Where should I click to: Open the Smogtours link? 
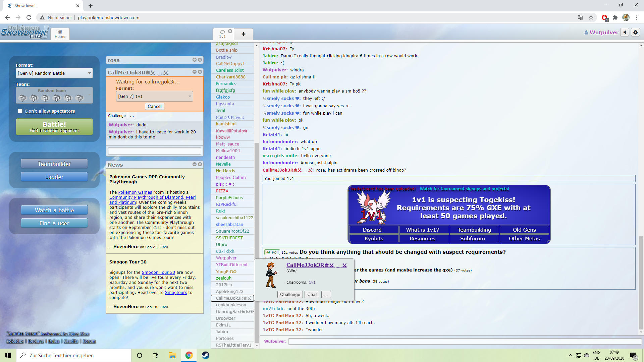pyautogui.click(x=176, y=293)
